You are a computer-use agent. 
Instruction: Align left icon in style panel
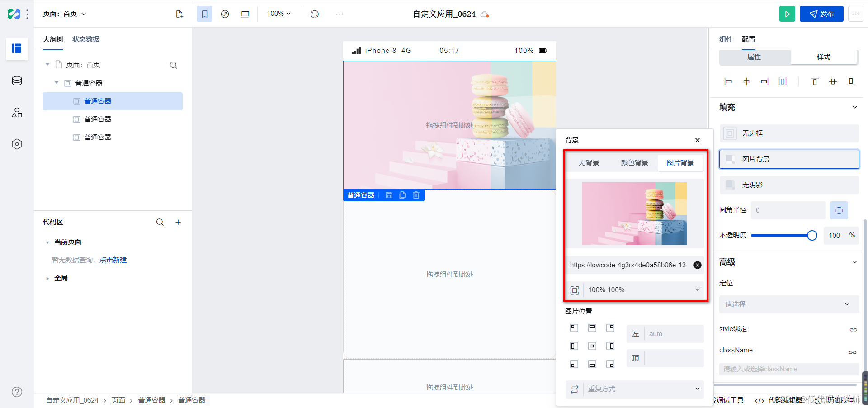[x=728, y=81]
